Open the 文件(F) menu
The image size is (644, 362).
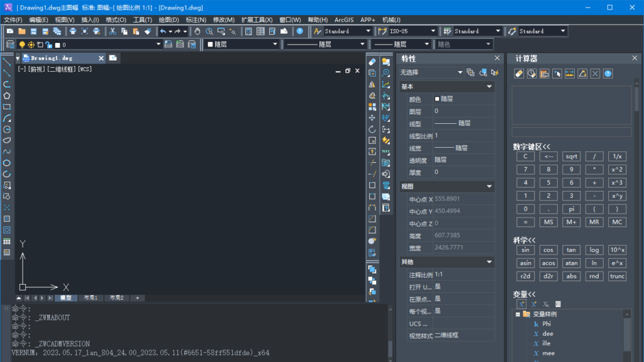(x=13, y=19)
